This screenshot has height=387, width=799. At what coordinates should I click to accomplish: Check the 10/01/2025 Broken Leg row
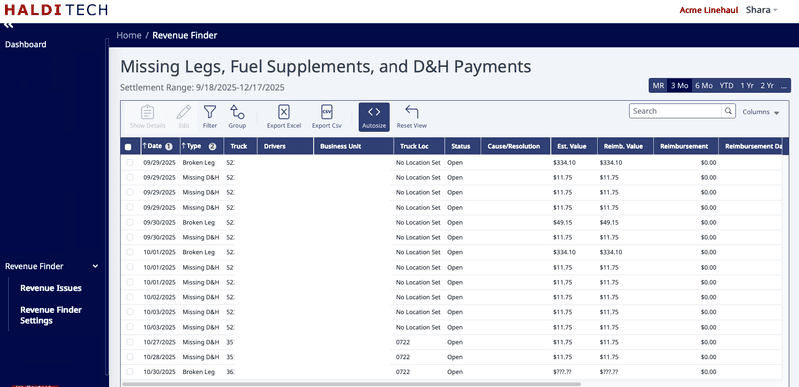click(x=129, y=252)
